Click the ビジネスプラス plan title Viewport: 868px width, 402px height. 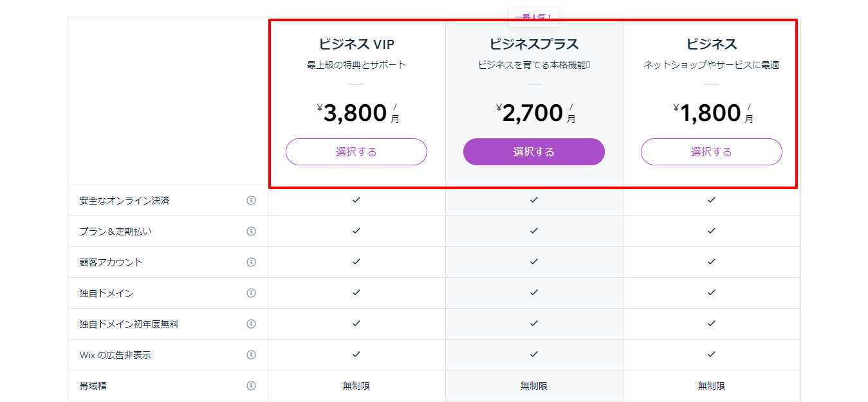click(534, 44)
